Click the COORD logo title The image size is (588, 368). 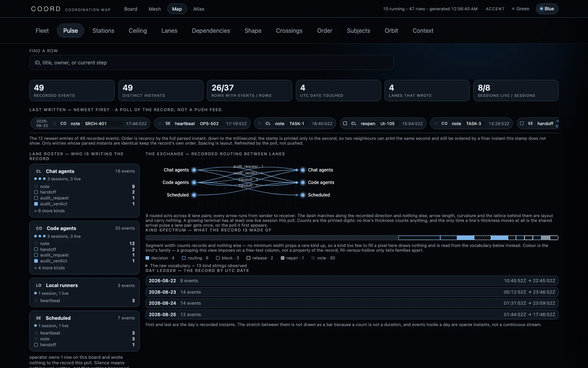tap(46, 9)
